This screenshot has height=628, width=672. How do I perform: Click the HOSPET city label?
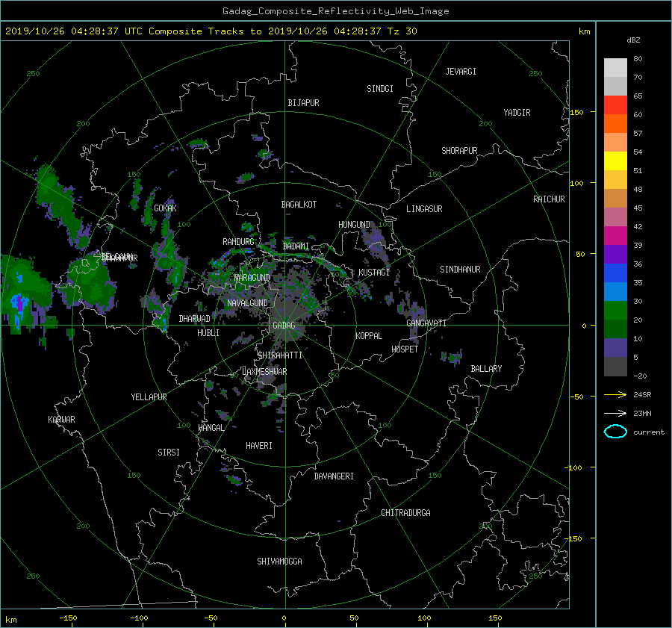[x=405, y=349]
